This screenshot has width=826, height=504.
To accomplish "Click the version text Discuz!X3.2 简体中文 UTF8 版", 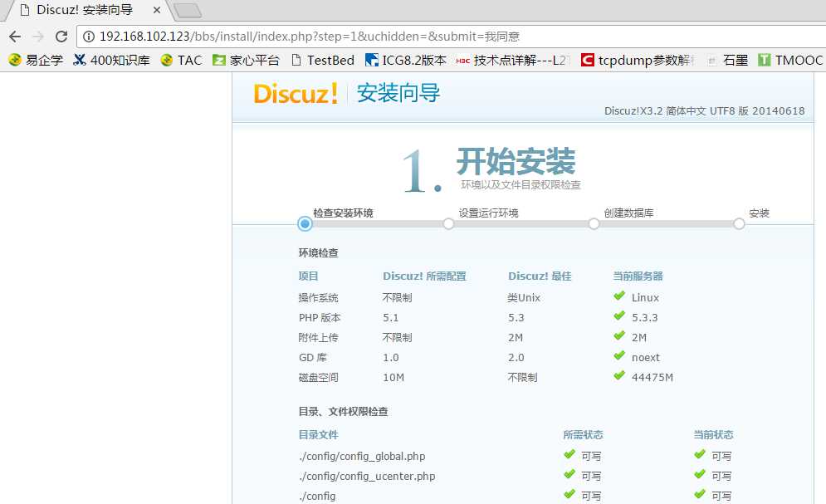I will click(x=704, y=111).
